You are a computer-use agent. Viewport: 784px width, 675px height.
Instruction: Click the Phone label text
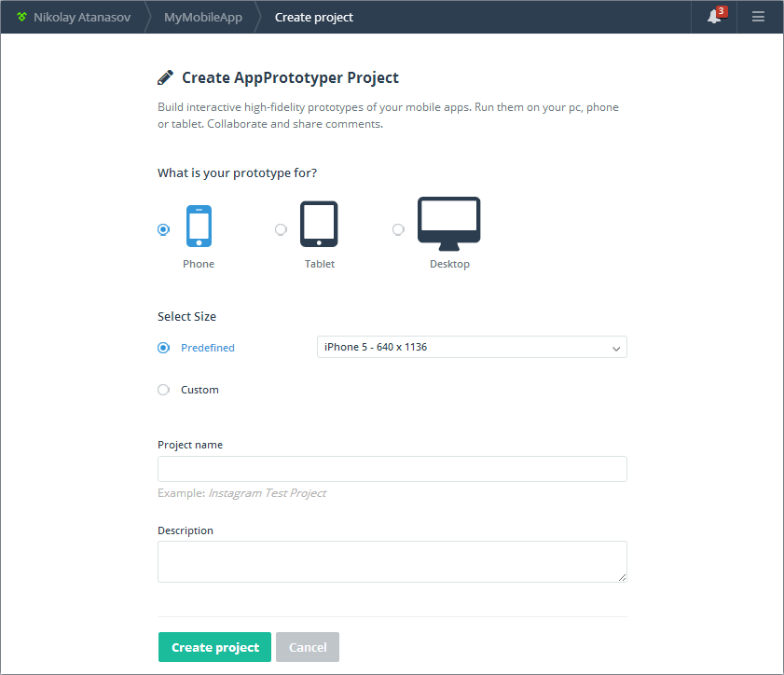point(199,264)
